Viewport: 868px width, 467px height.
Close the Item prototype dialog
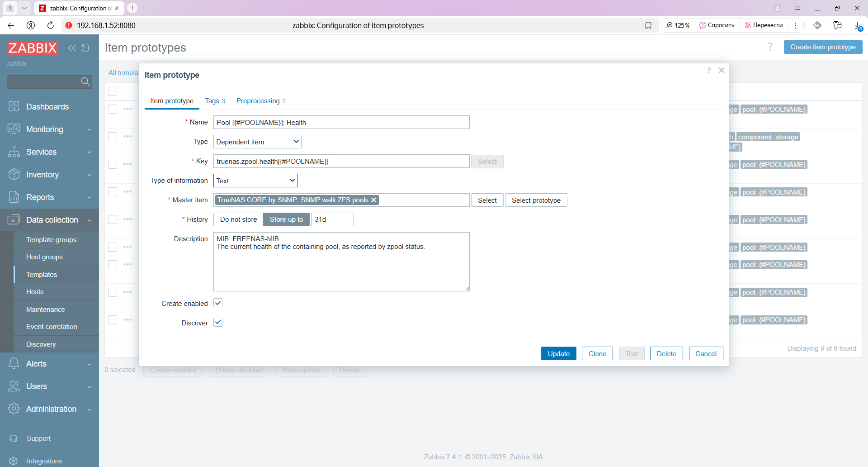[722, 70]
